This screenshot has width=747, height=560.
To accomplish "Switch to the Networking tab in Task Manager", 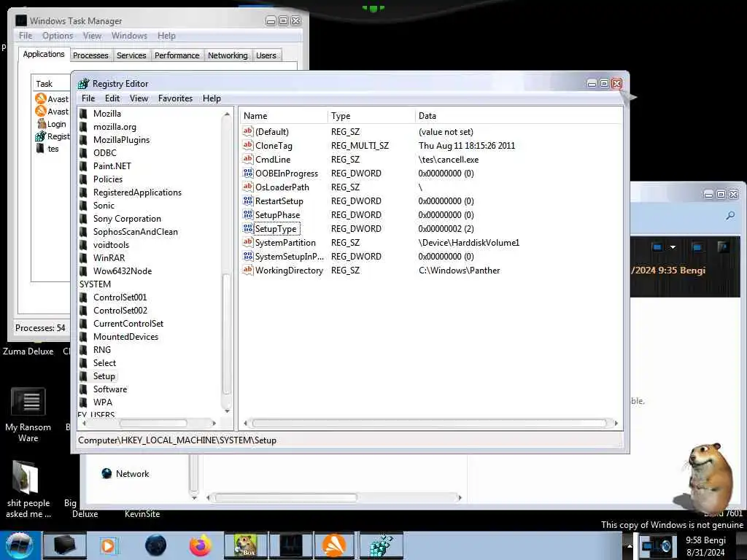I will pyautogui.click(x=228, y=55).
